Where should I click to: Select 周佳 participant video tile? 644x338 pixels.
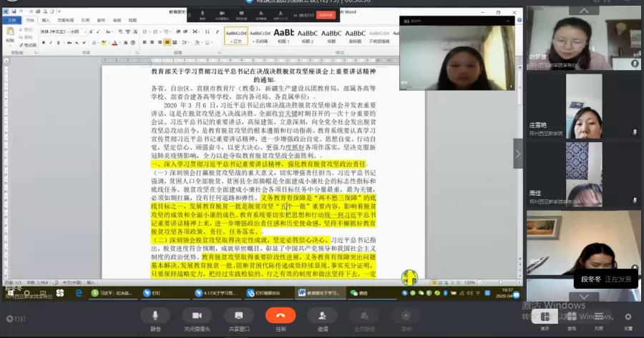point(584,174)
